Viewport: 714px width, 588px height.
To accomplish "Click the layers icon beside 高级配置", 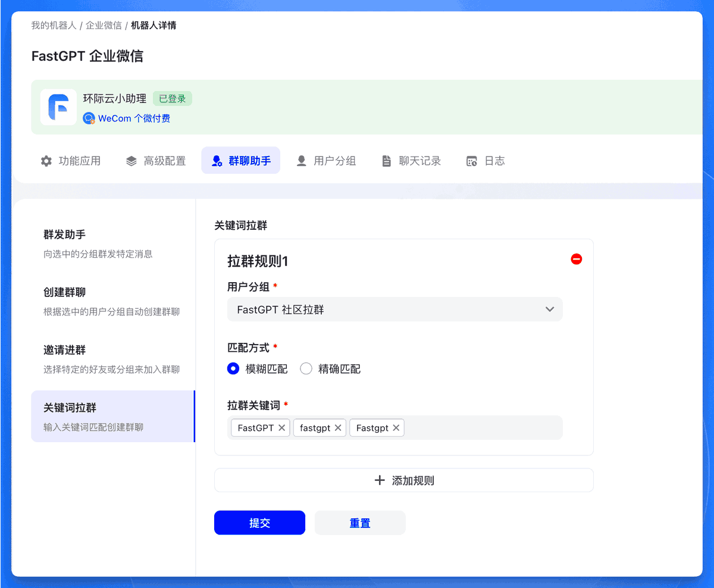I will [x=131, y=161].
